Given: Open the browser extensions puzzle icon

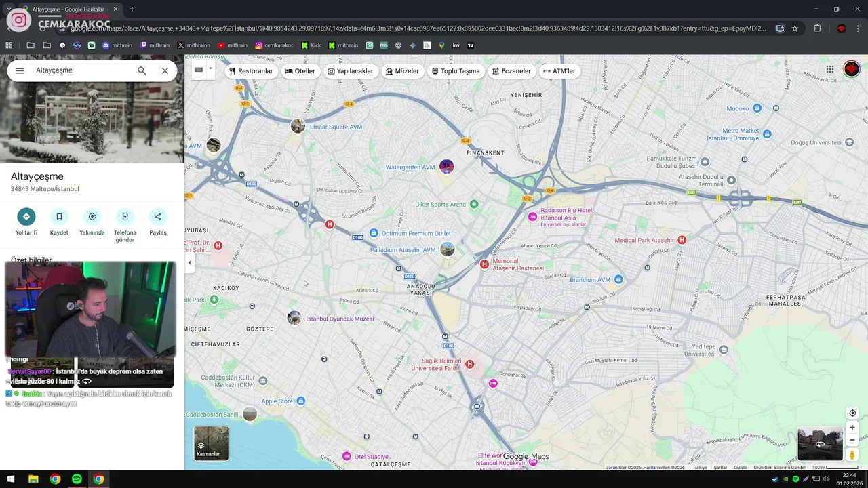Looking at the screenshot, I should coord(817,28).
